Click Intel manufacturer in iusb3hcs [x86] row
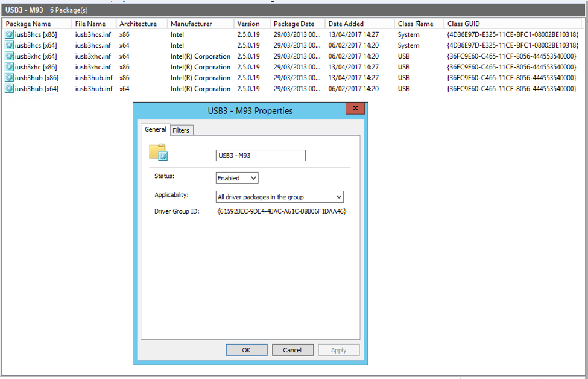This screenshot has height=379, width=588. pos(177,34)
